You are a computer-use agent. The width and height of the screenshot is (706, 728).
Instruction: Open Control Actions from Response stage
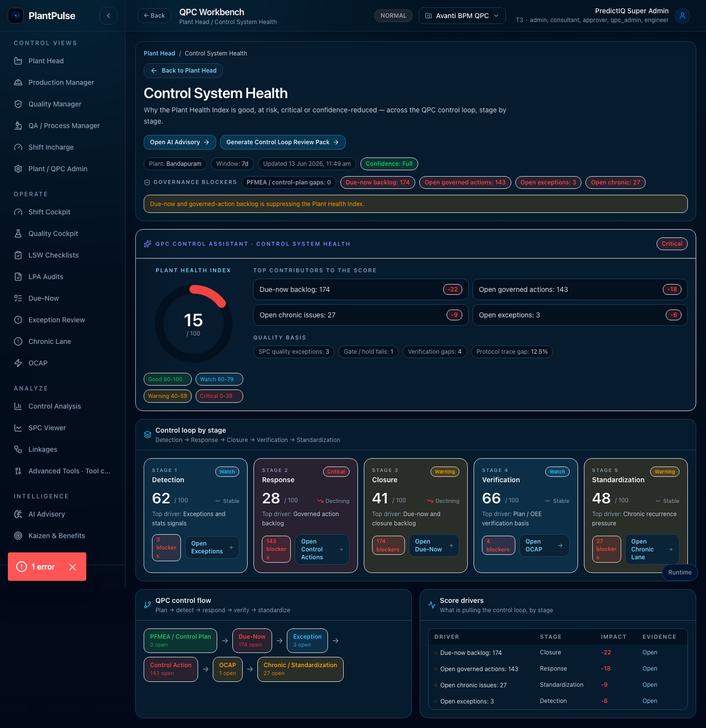click(322, 549)
